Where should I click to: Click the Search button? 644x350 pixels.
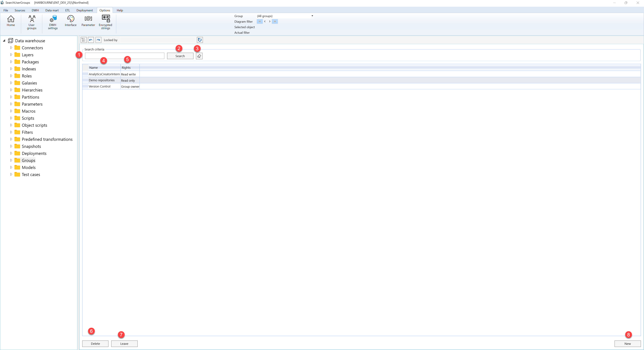coord(180,56)
